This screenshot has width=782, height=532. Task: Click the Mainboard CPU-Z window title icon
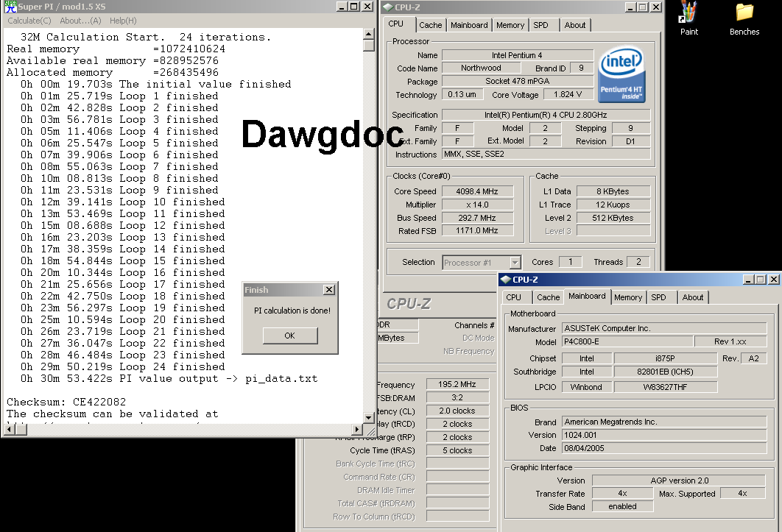point(506,279)
